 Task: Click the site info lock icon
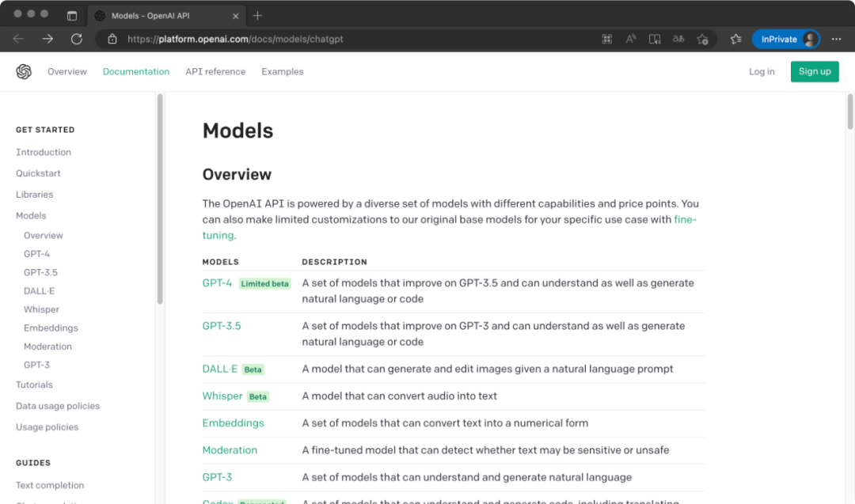pyautogui.click(x=112, y=39)
